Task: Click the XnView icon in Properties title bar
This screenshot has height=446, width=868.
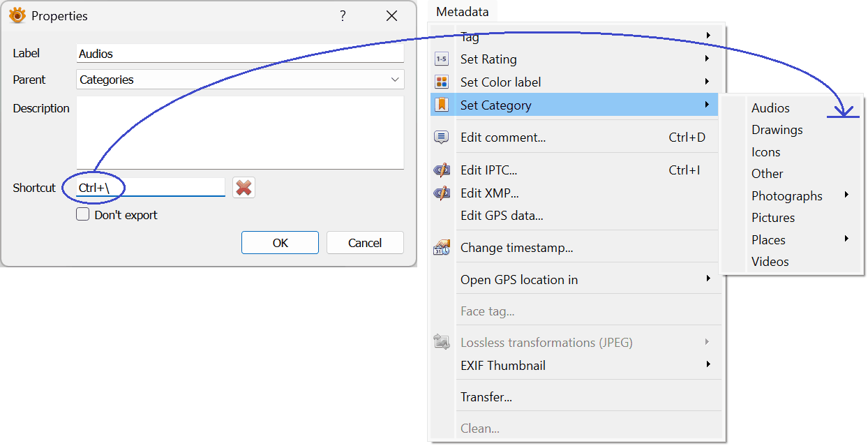Action: click(17, 15)
